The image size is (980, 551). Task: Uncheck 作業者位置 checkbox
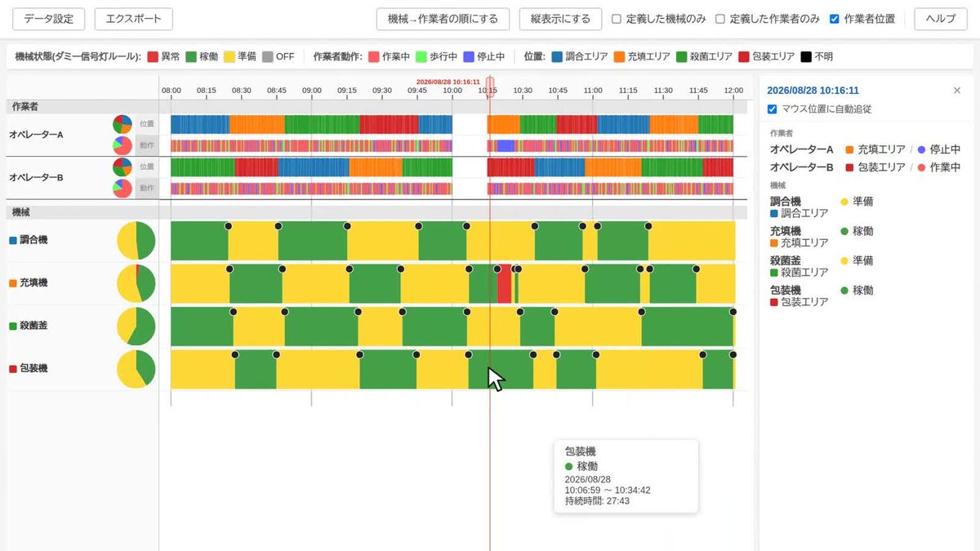[x=834, y=19]
